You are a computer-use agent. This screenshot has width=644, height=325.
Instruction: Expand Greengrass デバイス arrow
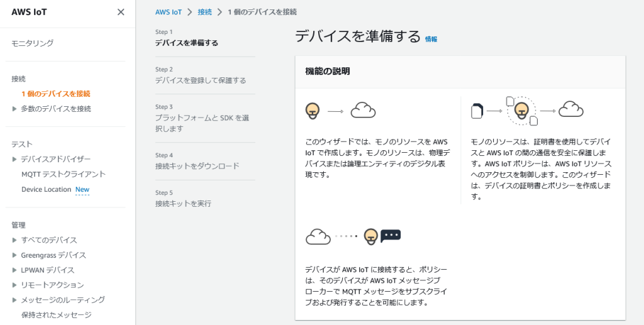tap(14, 255)
